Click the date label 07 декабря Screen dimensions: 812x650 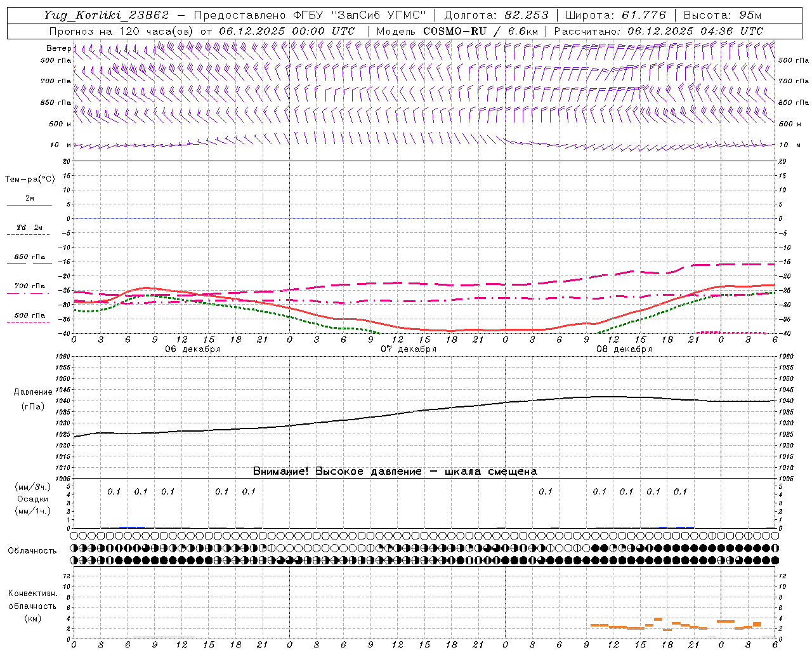(x=409, y=349)
